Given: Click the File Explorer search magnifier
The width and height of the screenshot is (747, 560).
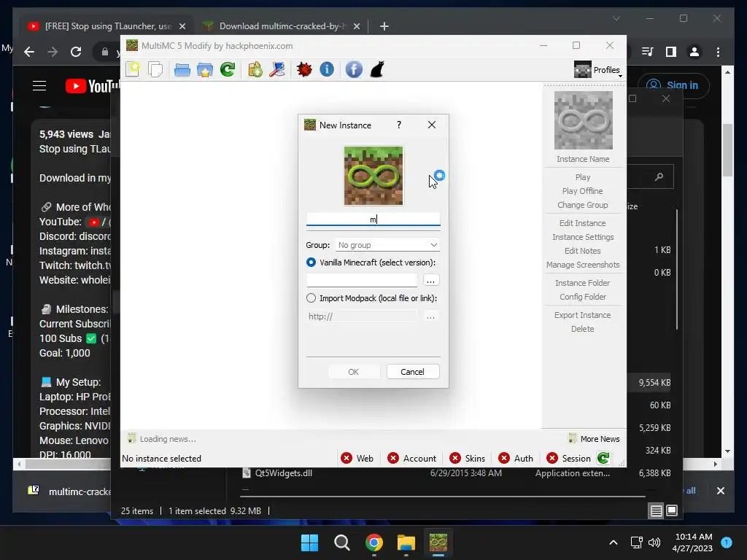Looking at the screenshot, I should (659, 177).
